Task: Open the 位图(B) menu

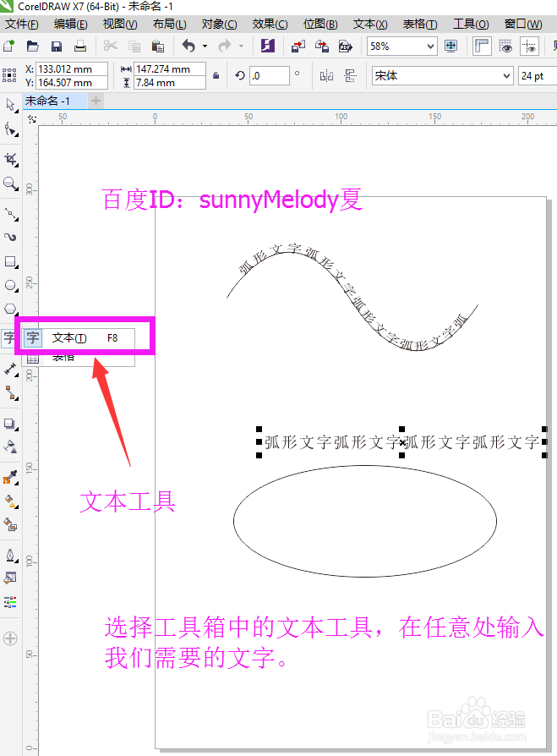Action: (320, 25)
